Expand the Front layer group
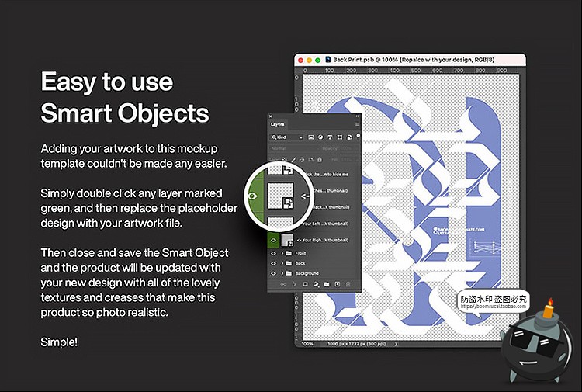Screen dimensions: 582x392 (282, 253)
